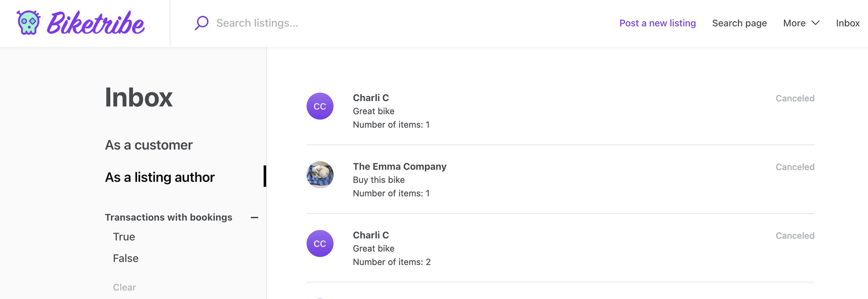Select the True booking filter

point(124,237)
